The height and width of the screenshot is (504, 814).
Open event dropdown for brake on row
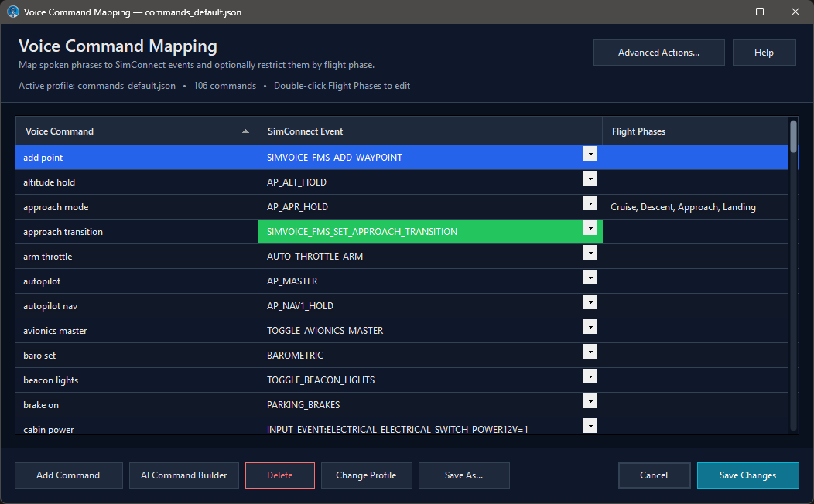590,401
